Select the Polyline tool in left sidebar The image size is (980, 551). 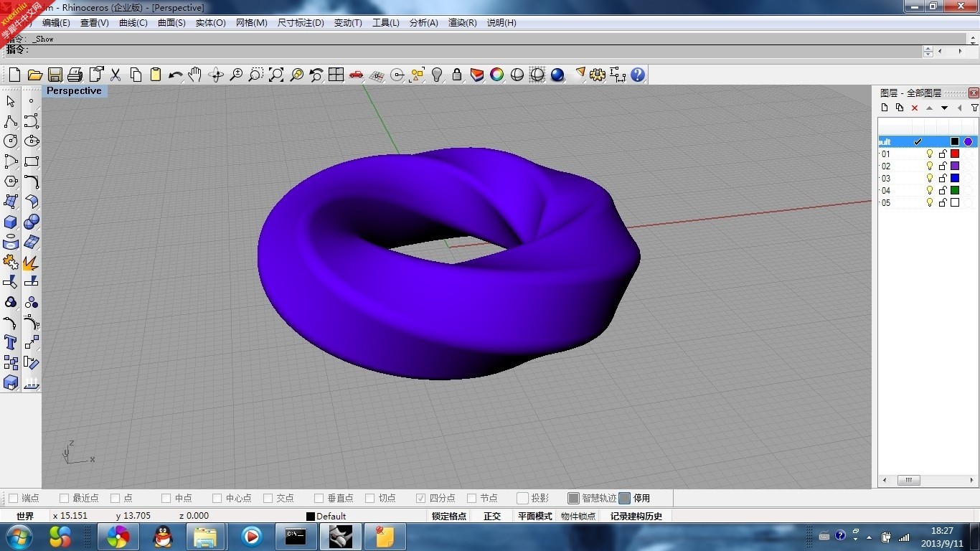[x=11, y=121]
